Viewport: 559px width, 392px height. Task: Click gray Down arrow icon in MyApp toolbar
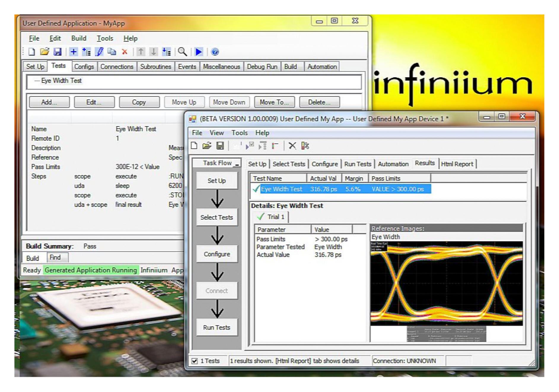[153, 52]
